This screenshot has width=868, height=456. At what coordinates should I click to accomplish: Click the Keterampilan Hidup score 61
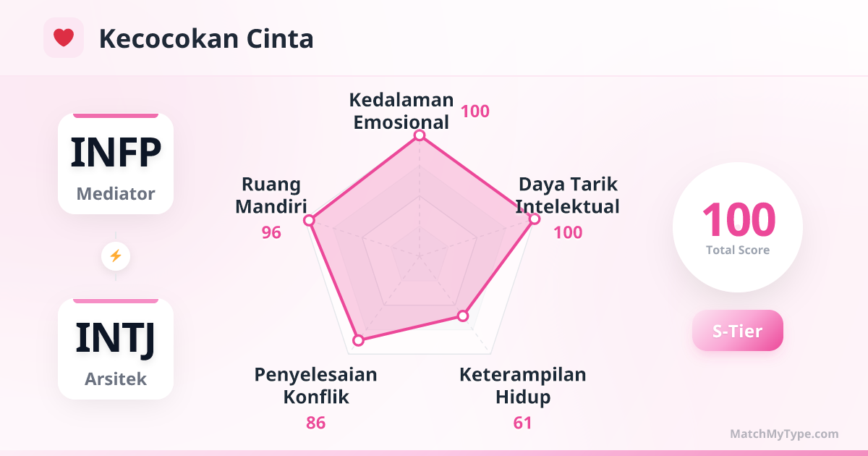523,423
